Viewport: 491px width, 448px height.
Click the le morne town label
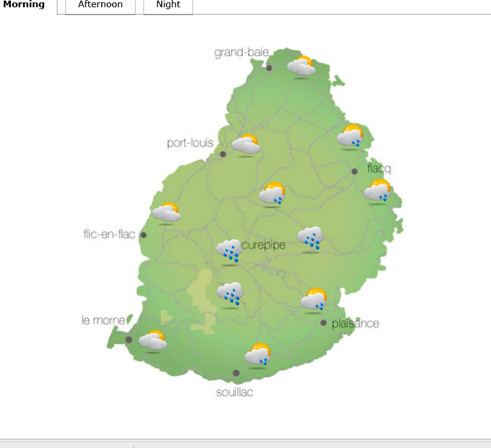(103, 320)
